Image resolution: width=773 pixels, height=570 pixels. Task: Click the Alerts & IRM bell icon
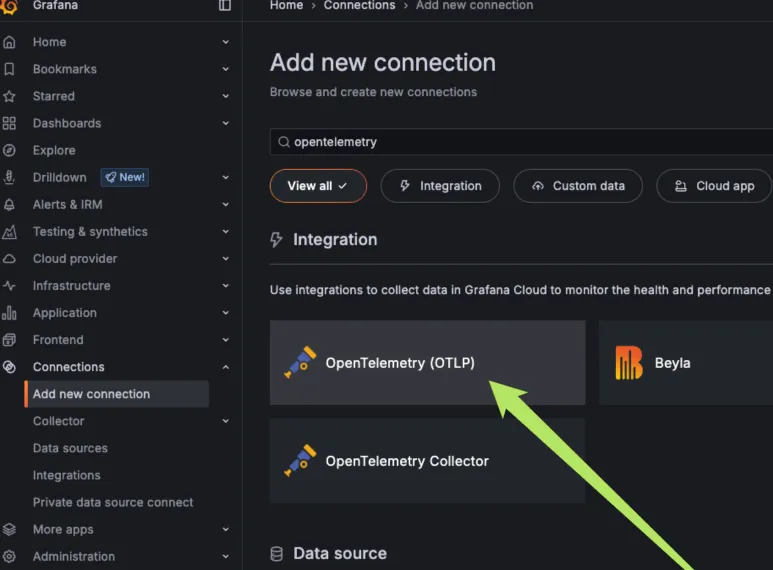[10, 204]
